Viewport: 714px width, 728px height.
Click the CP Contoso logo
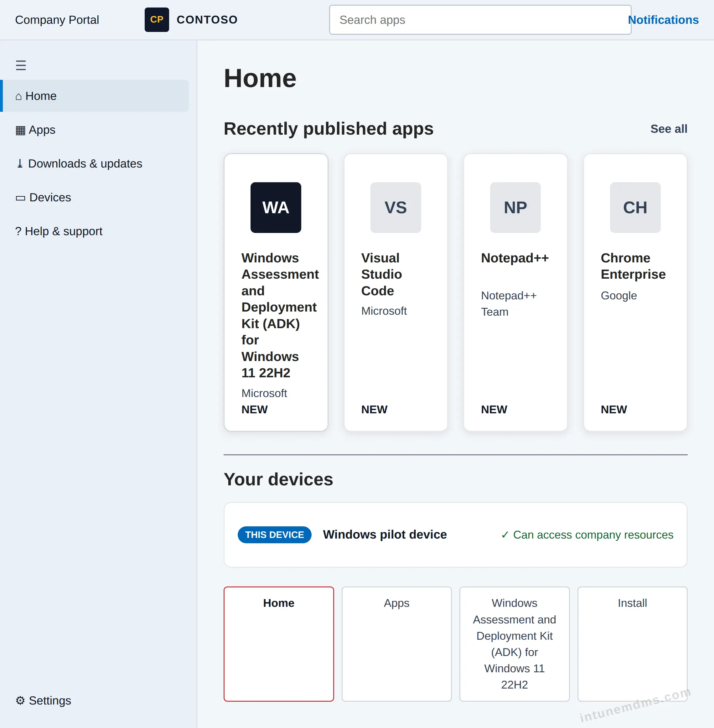tap(157, 19)
